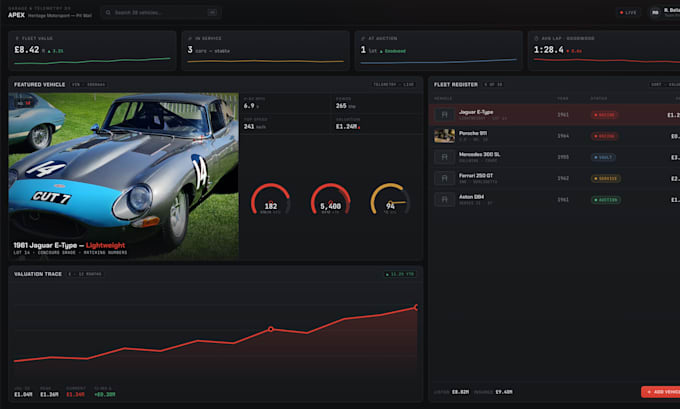
Task: Open the featured Jaguar E-Type photo
Action: tap(124, 176)
